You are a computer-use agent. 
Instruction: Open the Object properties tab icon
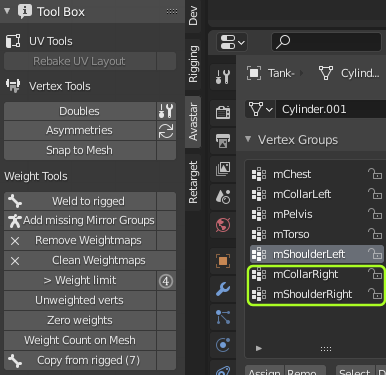point(223,261)
